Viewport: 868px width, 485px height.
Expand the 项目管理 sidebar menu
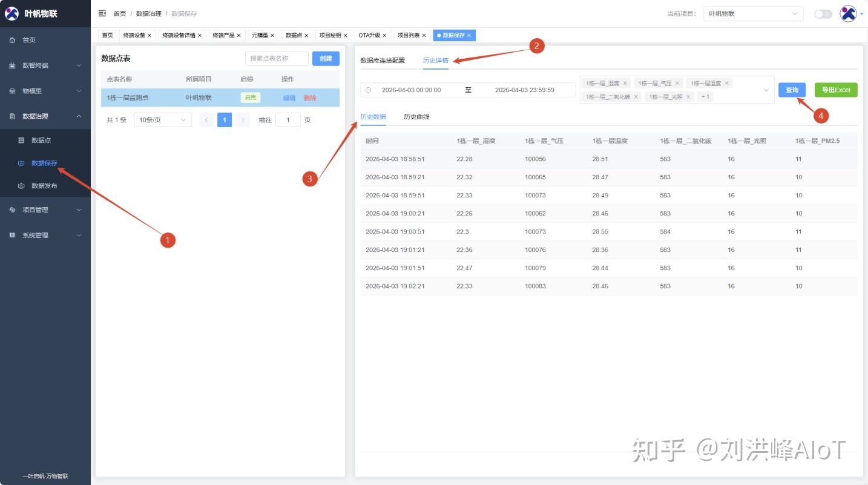pos(79,210)
